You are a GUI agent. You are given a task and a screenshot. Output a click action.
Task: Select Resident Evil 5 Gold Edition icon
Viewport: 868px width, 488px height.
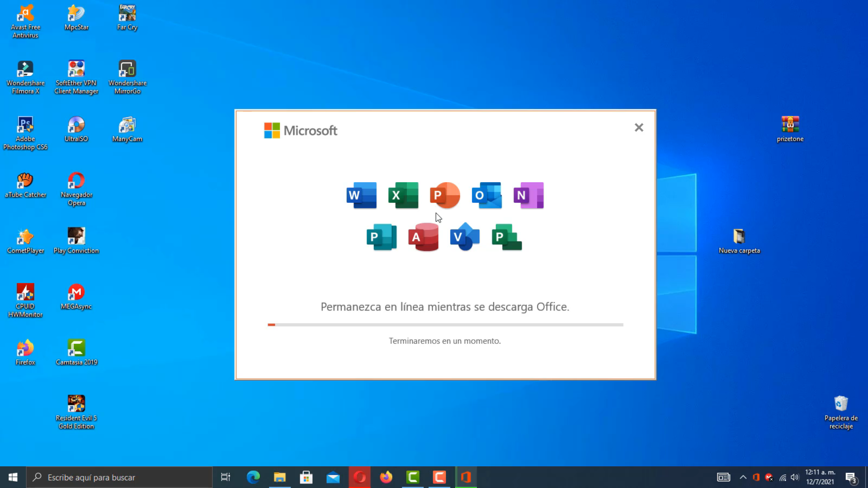click(x=76, y=412)
